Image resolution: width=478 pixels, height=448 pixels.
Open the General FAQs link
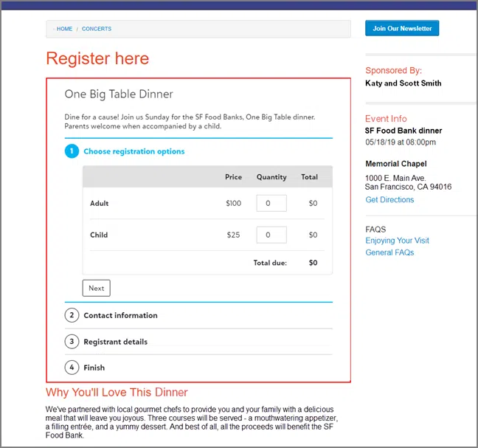[389, 252]
